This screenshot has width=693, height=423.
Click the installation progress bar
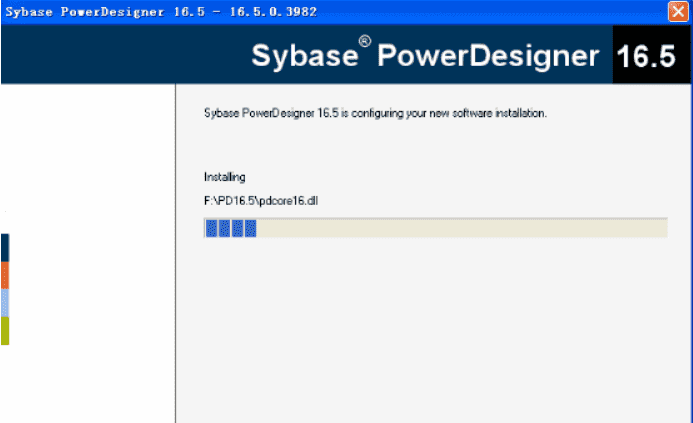435,228
